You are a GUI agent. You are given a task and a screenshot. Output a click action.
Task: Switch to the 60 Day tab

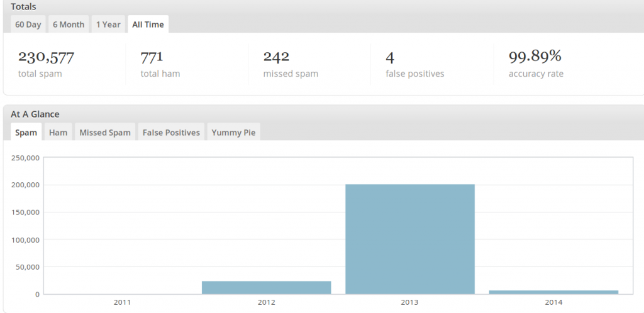(28, 25)
